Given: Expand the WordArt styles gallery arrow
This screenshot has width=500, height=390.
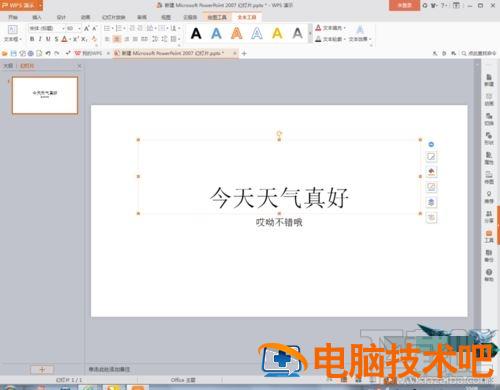Looking at the screenshot, I should coord(310,34).
